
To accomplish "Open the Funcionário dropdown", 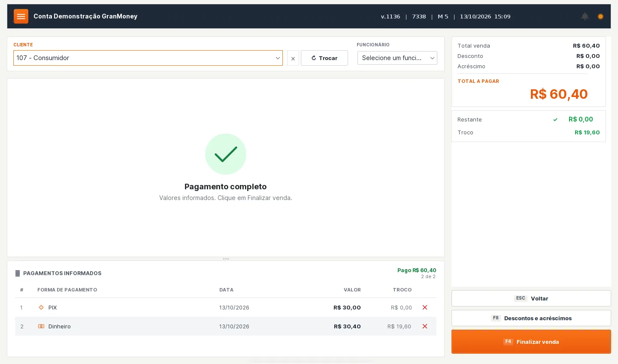I will [x=397, y=58].
